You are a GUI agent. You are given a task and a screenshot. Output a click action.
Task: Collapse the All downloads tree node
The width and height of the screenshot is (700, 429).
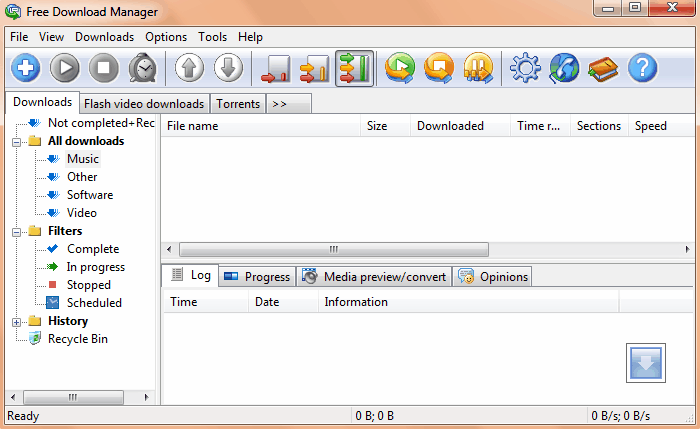coord(17,142)
